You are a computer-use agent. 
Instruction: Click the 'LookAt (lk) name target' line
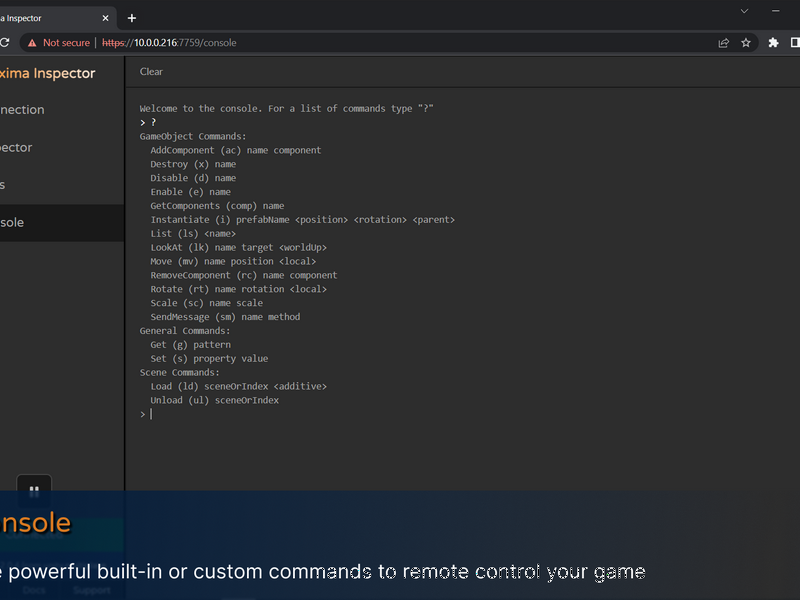tap(238, 247)
